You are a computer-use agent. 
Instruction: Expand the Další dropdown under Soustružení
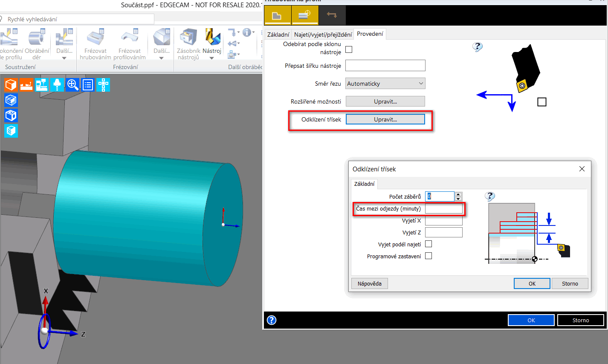[x=64, y=58]
